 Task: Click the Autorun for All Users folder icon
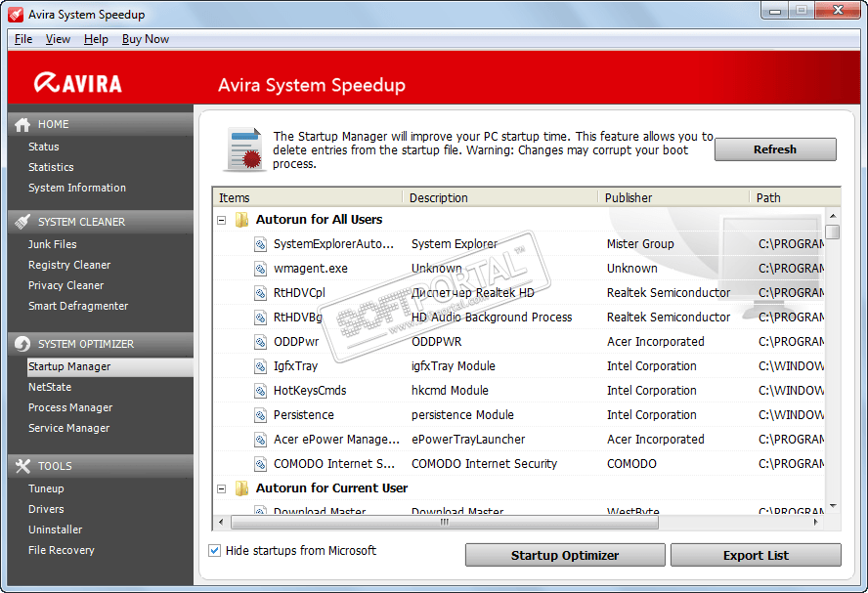tap(241, 220)
